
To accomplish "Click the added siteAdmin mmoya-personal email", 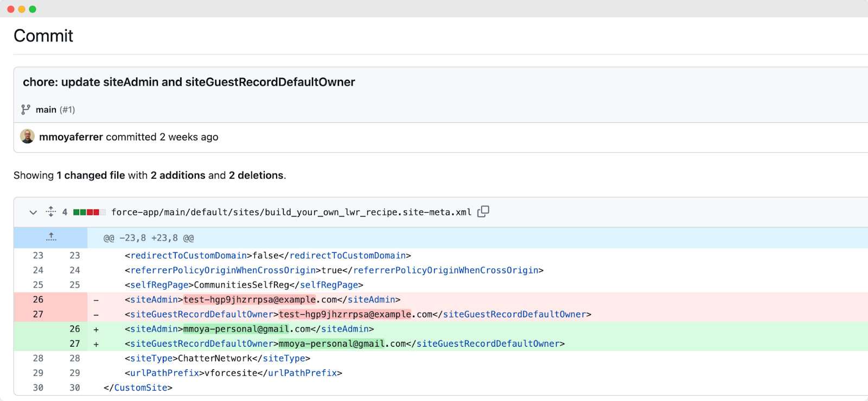I will (247, 329).
